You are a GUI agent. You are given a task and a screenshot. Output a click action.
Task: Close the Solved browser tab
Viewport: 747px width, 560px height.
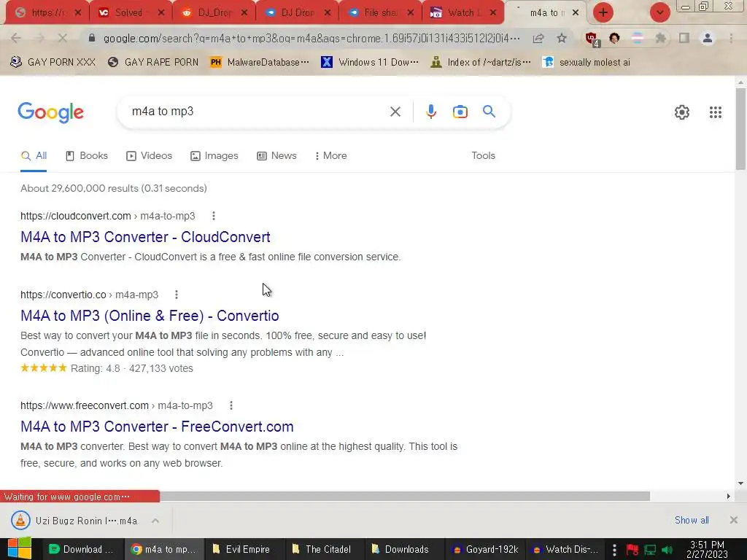(x=161, y=13)
